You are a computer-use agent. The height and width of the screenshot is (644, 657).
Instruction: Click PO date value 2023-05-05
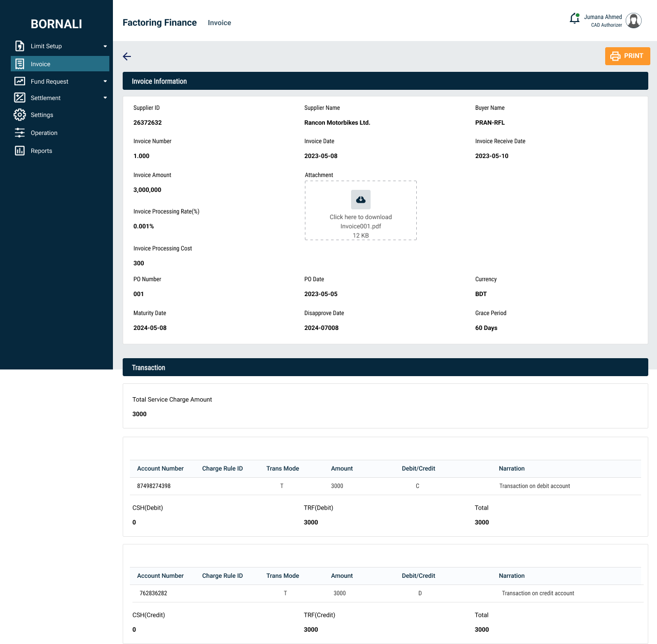point(321,294)
